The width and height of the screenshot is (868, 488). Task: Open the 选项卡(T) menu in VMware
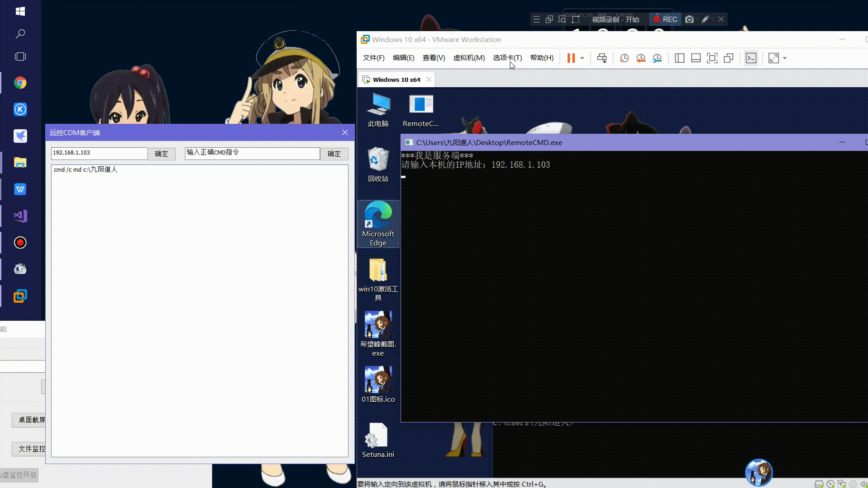[507, 58]
